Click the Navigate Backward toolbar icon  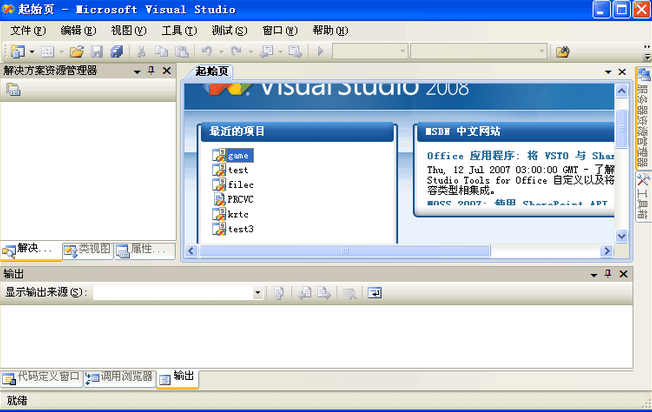(266, 52)
